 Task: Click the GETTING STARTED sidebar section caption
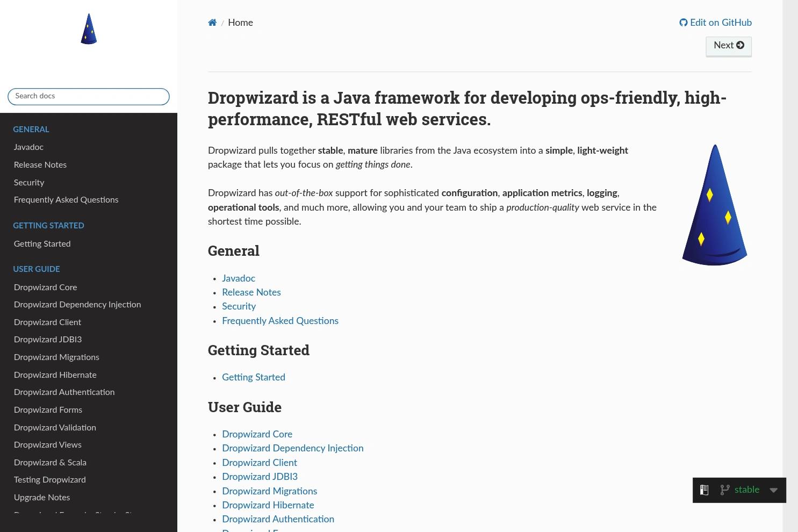tap(48, 226)
